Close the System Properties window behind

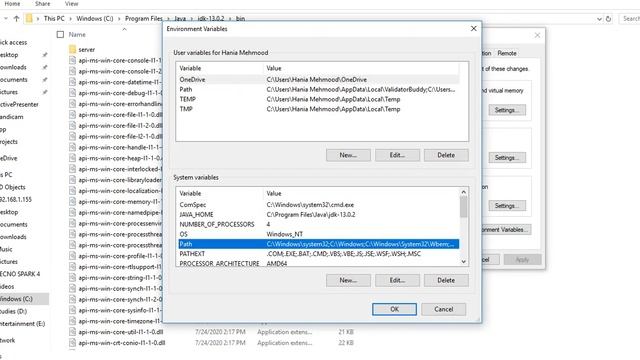point(537,35)
